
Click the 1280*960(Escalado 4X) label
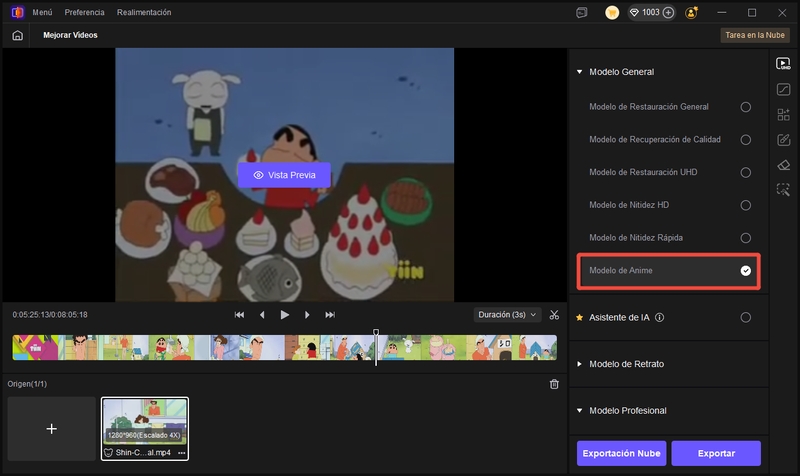click(144, 436)
